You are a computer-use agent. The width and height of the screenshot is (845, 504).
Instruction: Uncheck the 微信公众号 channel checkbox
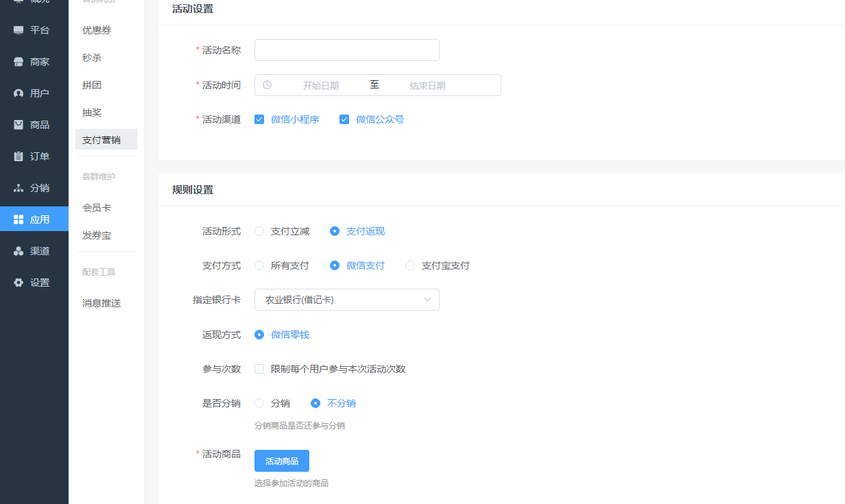tap(344, 119)
